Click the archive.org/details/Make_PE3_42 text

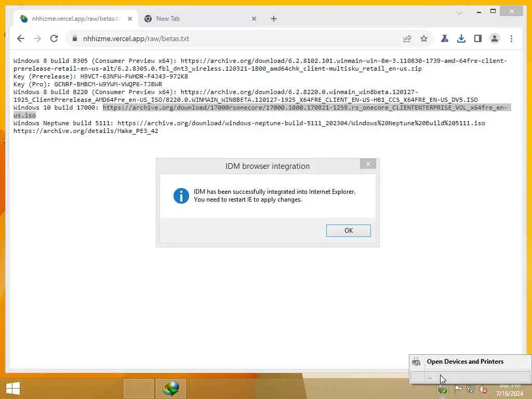86,131
